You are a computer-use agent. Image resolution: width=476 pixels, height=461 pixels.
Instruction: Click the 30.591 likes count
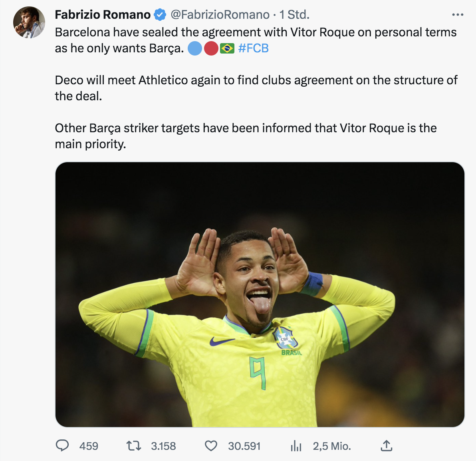244,446
